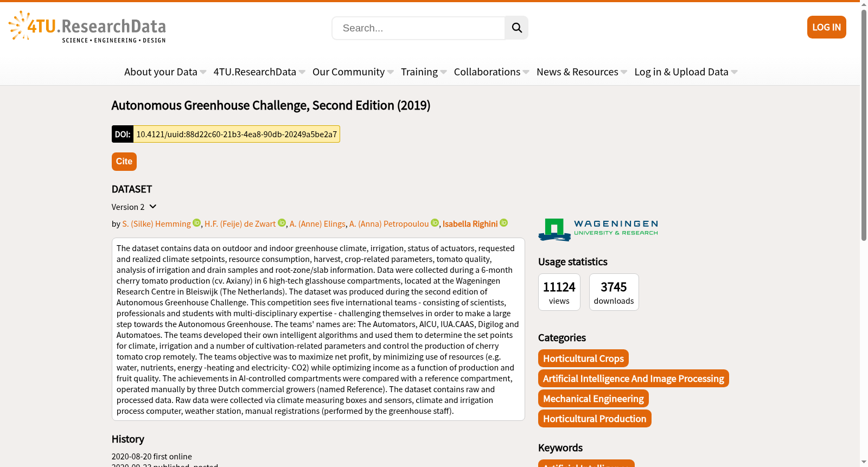Click the vertical page scrollbar thumb
This screenshot has width=868, height=467.
coord(864,125)
